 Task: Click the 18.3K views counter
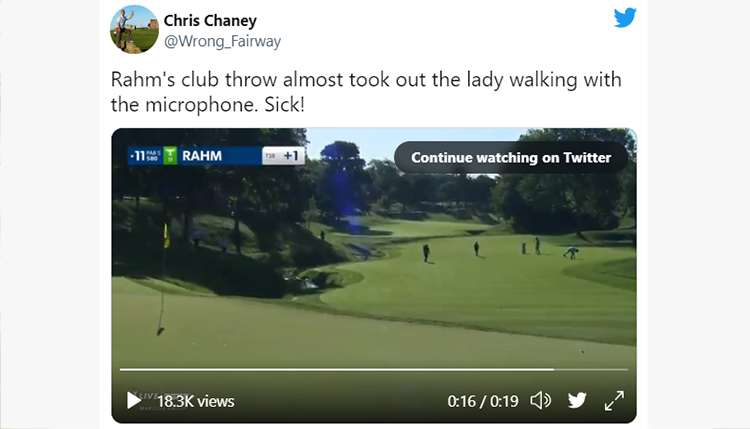pos(196,401)
